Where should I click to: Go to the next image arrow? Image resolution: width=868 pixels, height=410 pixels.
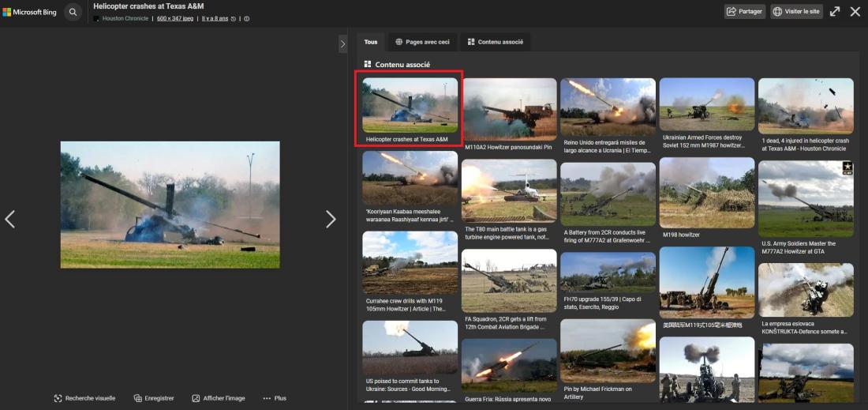pos(331,219)
